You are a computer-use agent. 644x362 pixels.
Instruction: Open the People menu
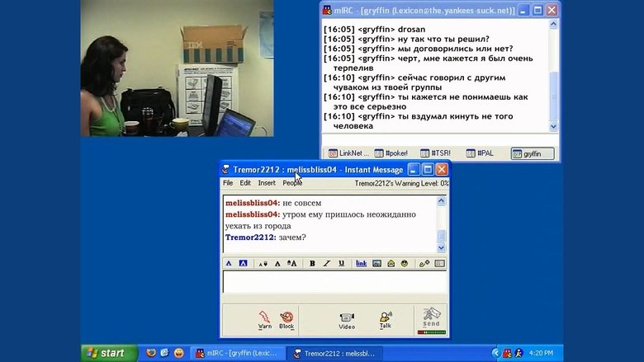pos(292,183)
